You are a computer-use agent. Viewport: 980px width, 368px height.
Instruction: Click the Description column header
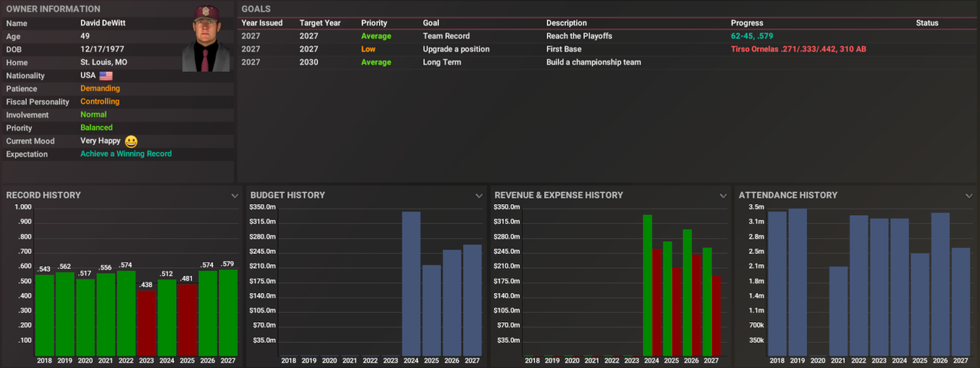(x=567, y=23)
